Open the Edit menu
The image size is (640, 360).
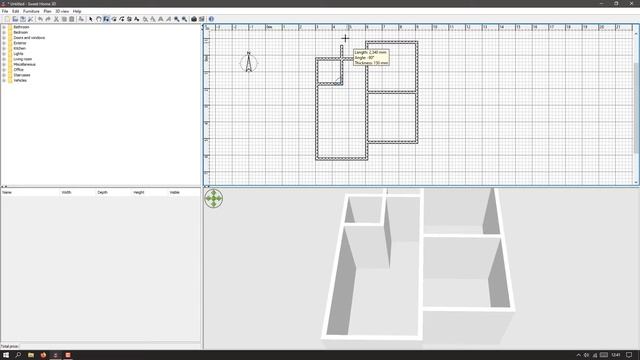(x=16, y=11)
